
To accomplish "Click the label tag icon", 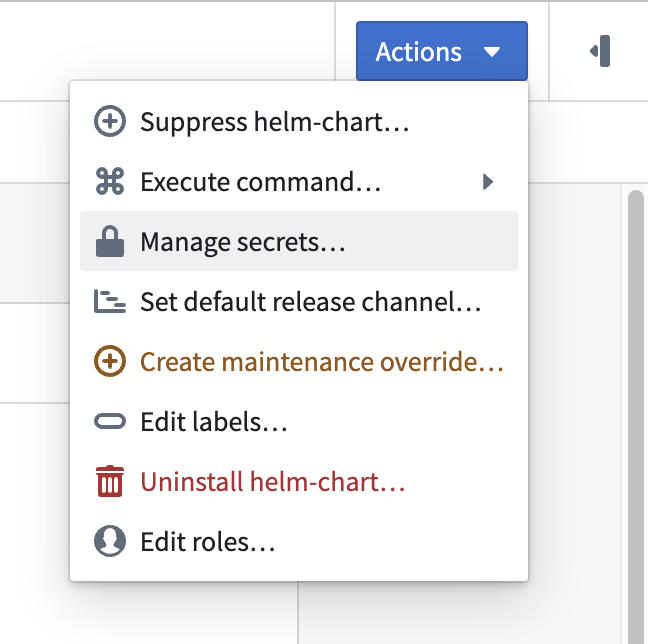I will point(110,421).
